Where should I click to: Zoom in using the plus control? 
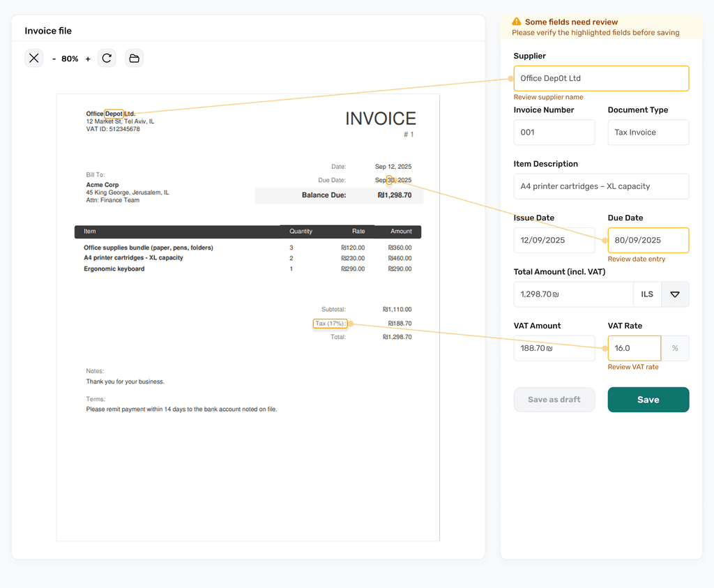coord(87,59)
